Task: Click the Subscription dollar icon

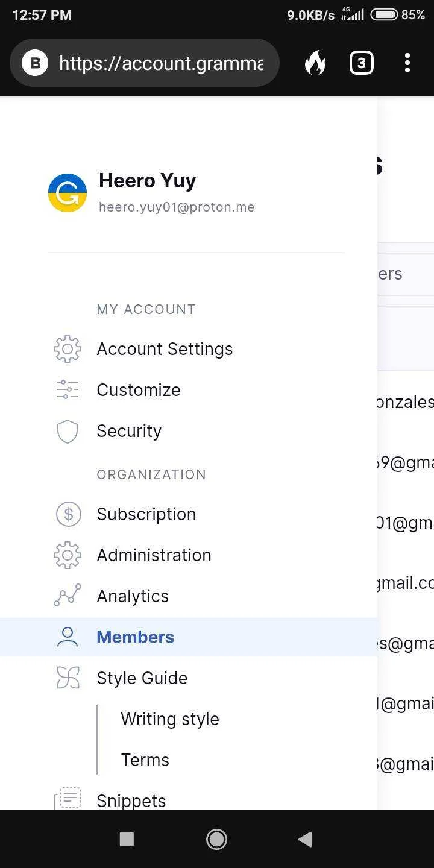Action: click(68, 514)
